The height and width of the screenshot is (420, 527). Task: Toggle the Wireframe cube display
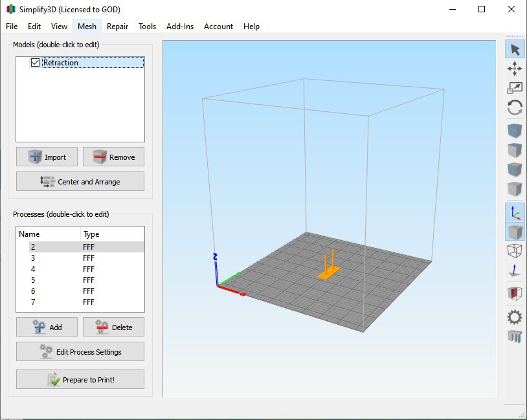coord(515,251)
